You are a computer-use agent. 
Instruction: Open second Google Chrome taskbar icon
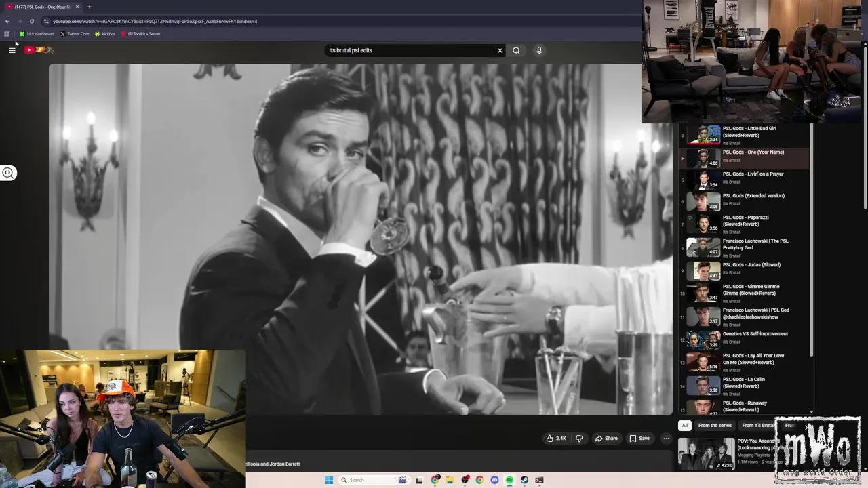(x=479, y=480)
